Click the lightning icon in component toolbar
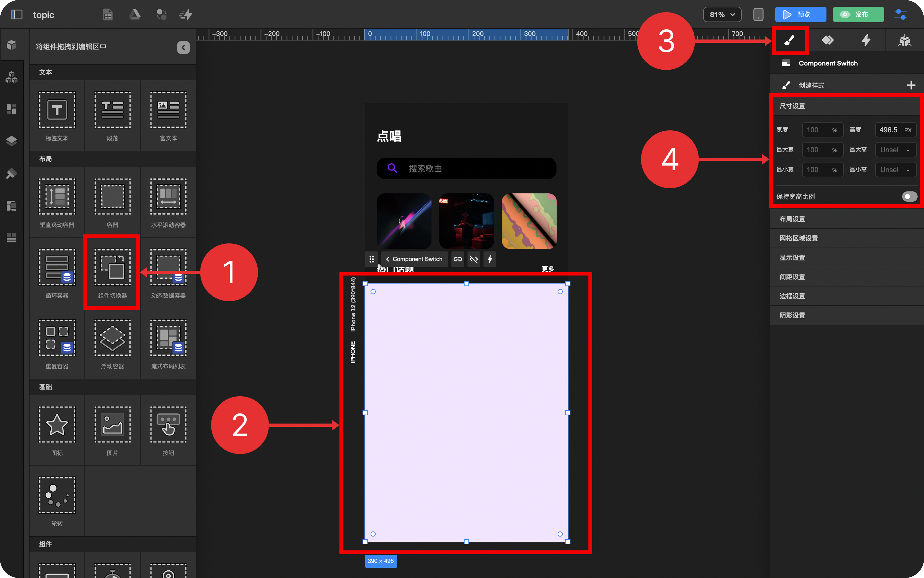 tap(490, 259)
